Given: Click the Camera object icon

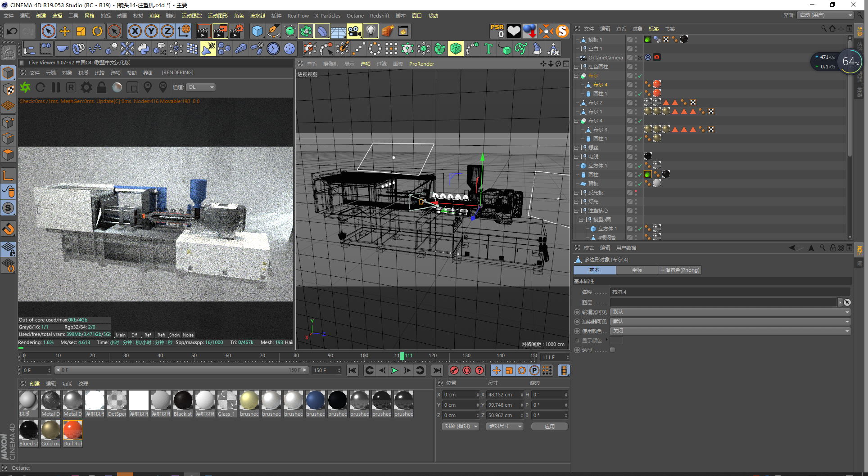Looking at the screenshot, I should pos(354,31).
